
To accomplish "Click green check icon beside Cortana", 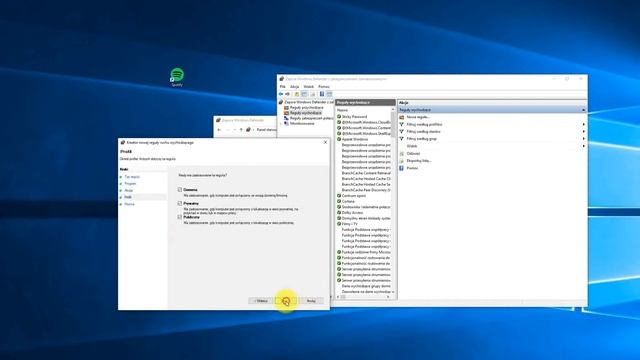I will (x=339, y=201).
